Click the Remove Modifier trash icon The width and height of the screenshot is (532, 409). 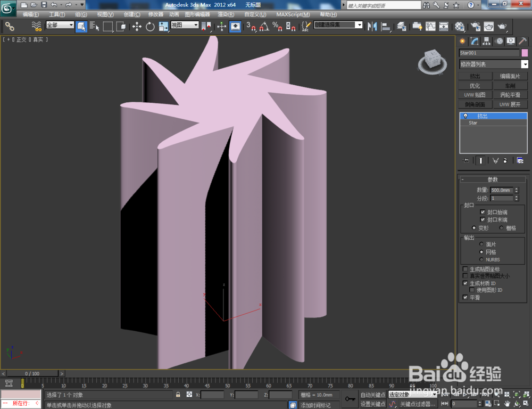point(505,160)
